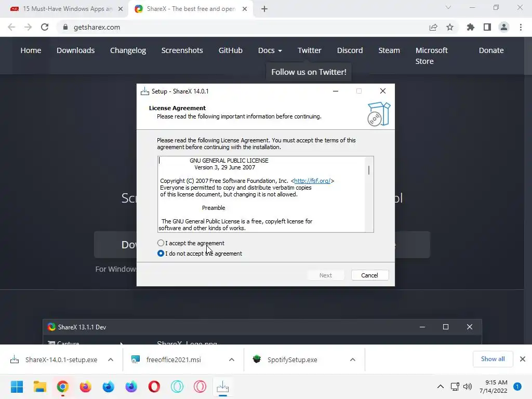The image size is (532, 399).
Task: Reload the getsharex.com page
Action: click(x=45, y=27)
